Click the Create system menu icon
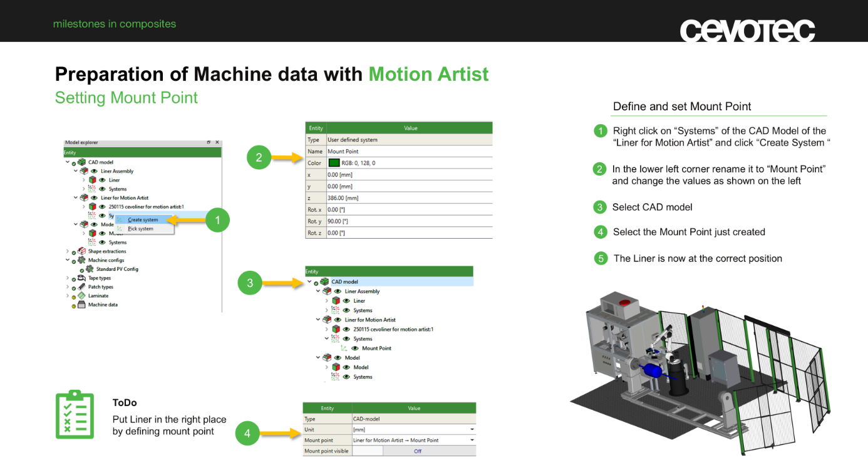 tap(120, 220)
